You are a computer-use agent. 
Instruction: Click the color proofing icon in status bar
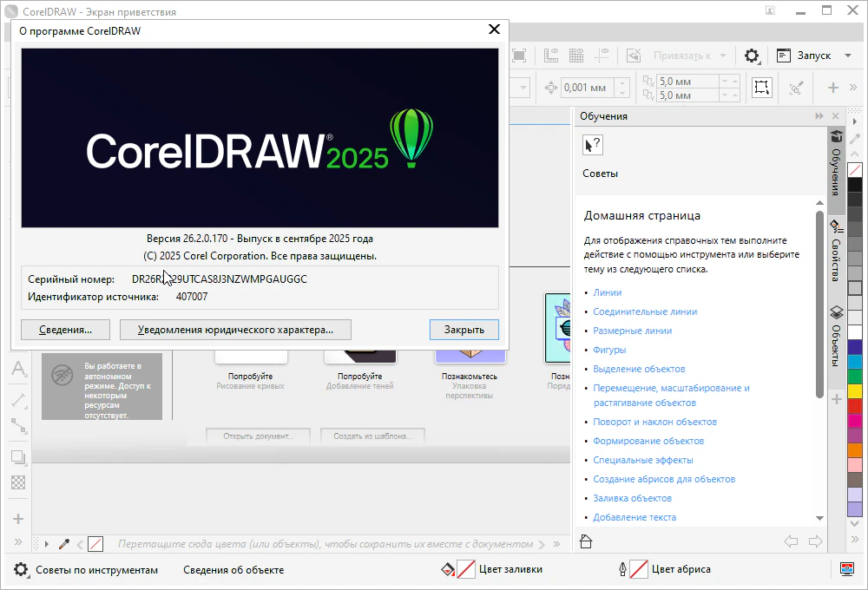coord(848,570)
